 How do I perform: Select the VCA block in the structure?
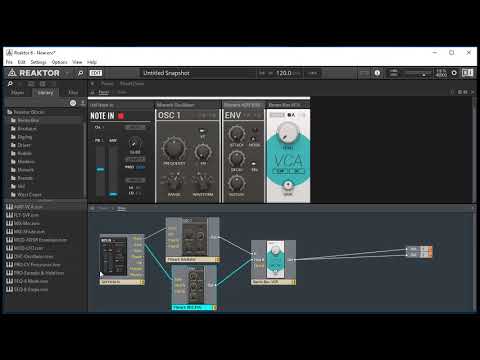[x=273, y=262]
